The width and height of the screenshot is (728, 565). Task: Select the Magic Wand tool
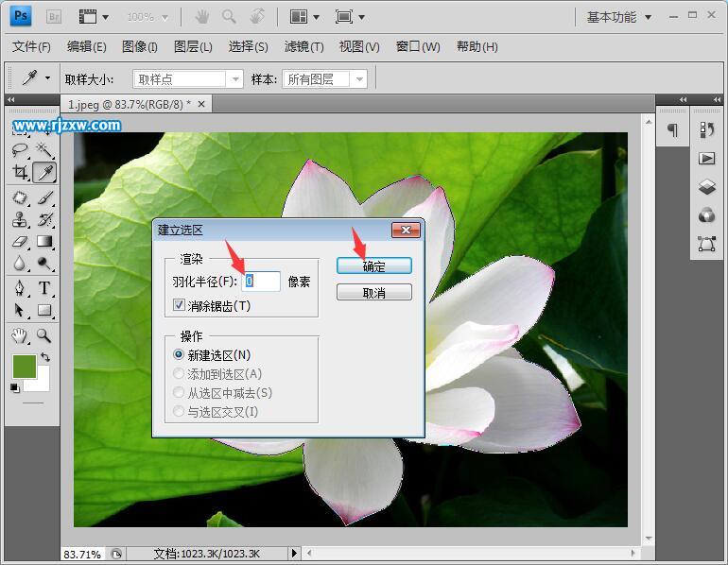tap(44, 149)
